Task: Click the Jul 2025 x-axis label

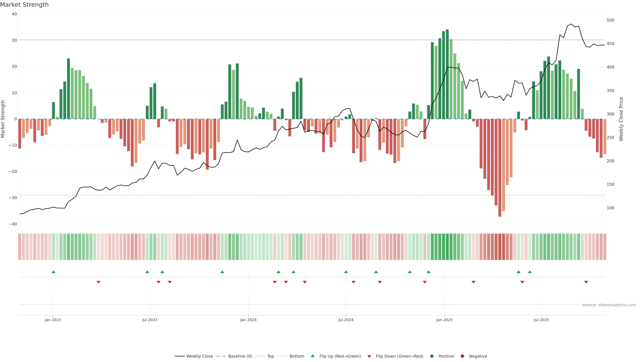Action: click(541, 320)
